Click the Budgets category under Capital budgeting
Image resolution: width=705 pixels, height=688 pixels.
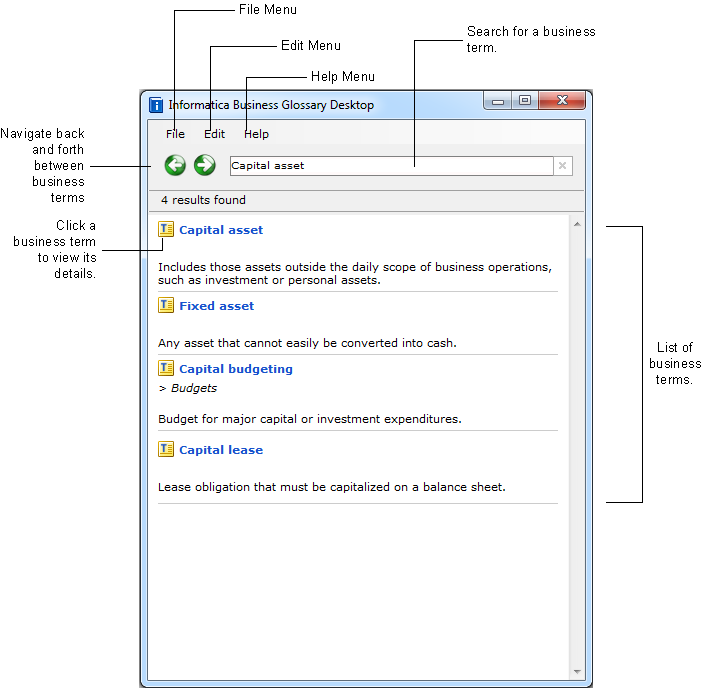tap(193, 388)
